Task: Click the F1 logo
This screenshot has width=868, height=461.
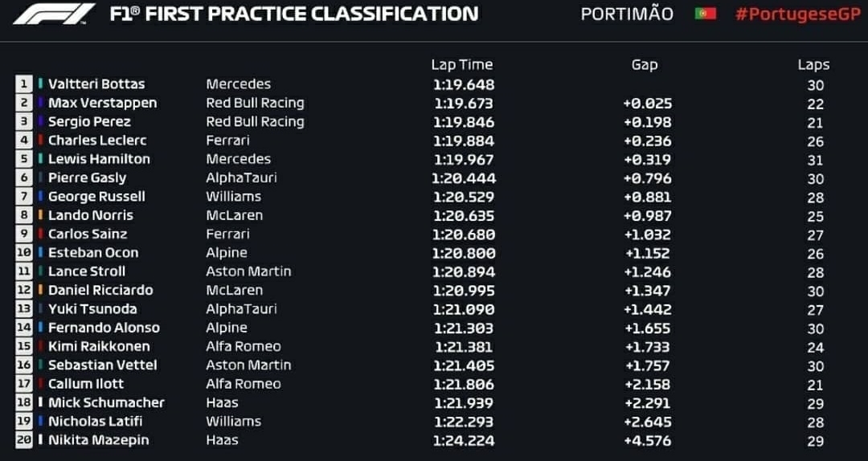Action: point(54,14)
